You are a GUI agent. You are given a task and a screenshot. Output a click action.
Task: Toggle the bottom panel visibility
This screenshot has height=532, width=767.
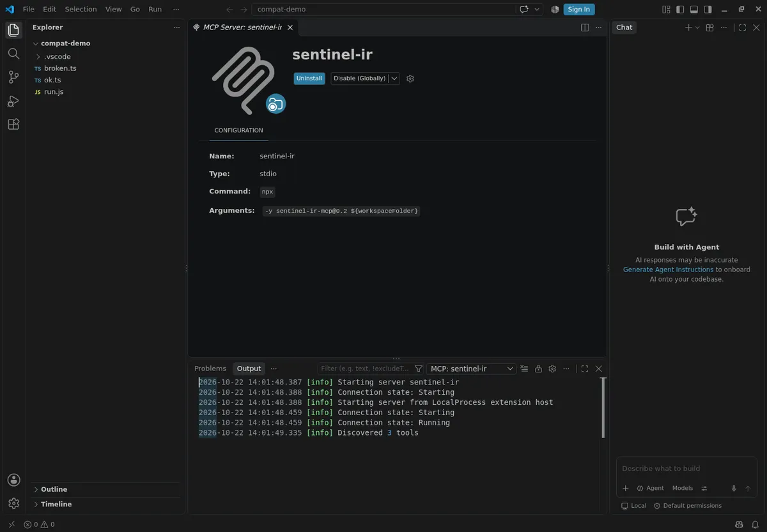pos(694,9)
